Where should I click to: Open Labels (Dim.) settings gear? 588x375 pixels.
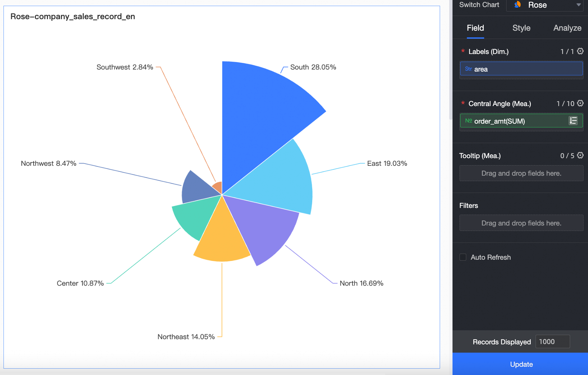(580, 51)
